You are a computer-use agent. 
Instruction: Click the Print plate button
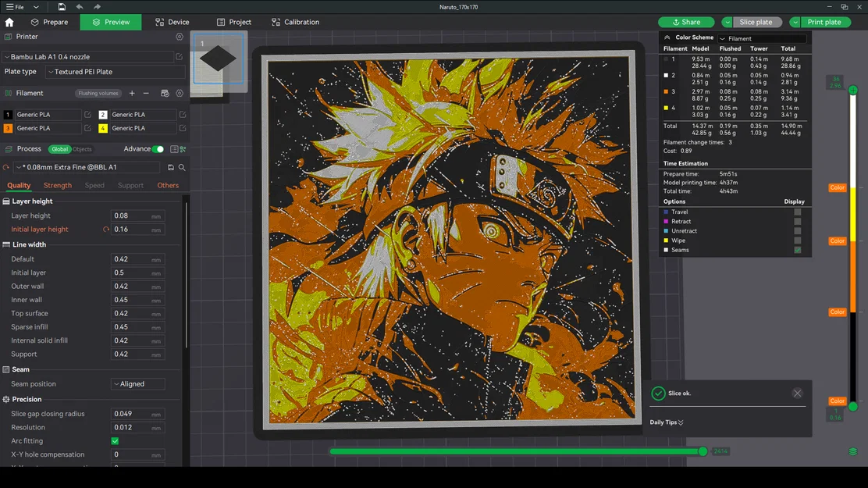tap(822, 22)
